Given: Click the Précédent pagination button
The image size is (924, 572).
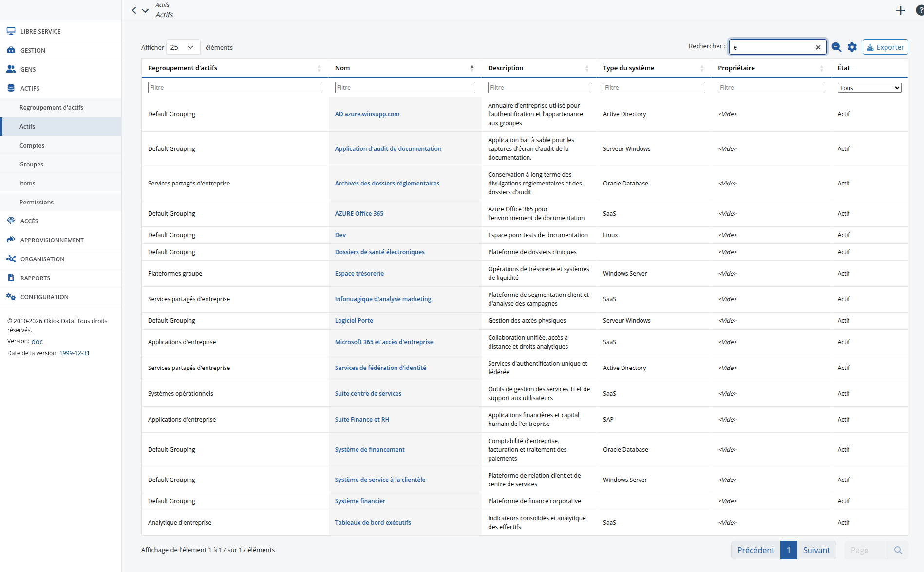Looking at the screenshot, I should tap(755, 550).
